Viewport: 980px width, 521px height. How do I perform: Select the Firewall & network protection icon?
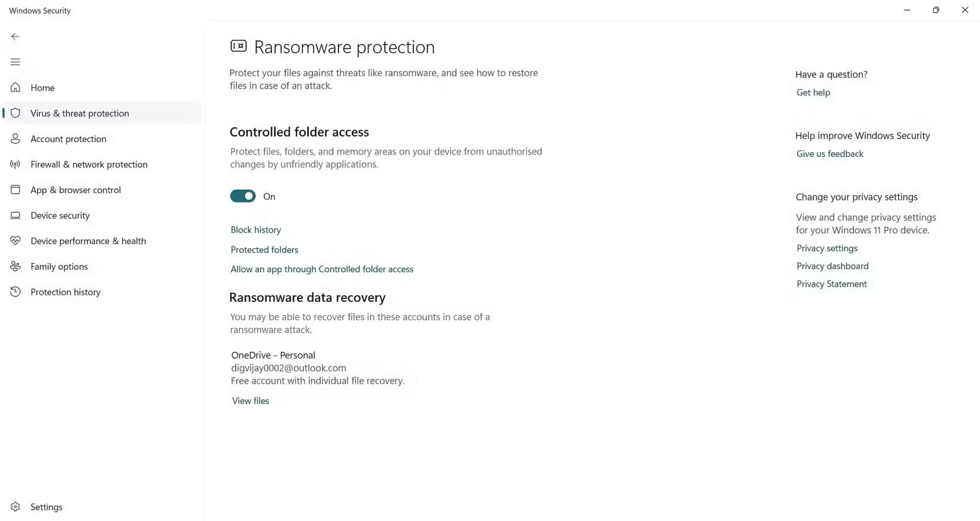point(15,164)
